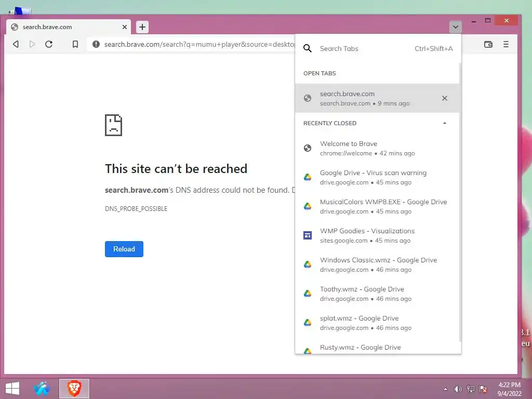Show hidden system tray icons
This screenshot has height=399, width=532.
(x=445, y=389)
